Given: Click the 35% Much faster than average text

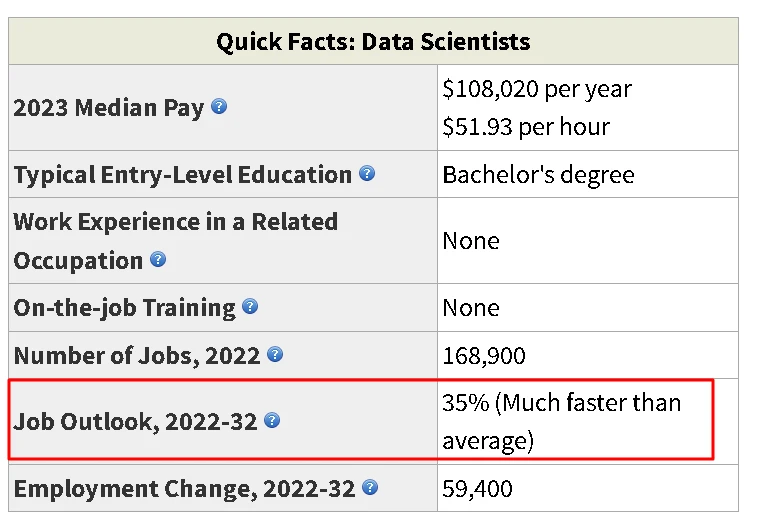Looking at the screenshot, I should pos(562,422).
